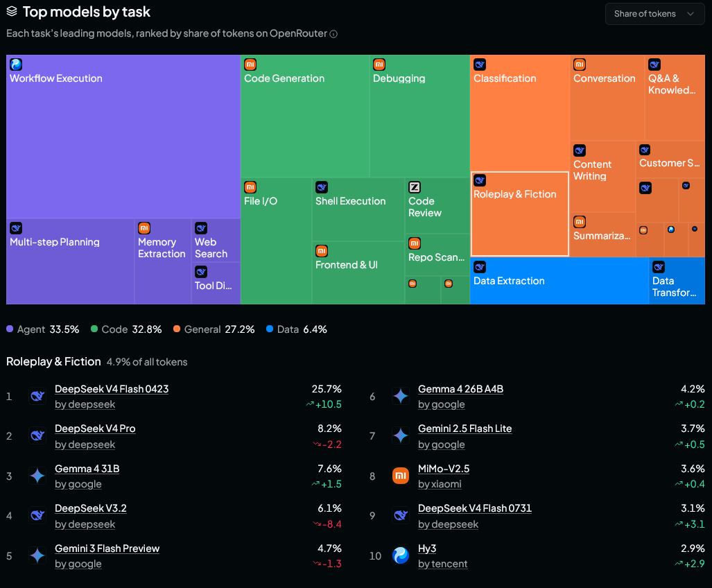Click 'by google' under Gemma 4 31B
The width and height of the screenshot is (712, 588).
(78, 484)
